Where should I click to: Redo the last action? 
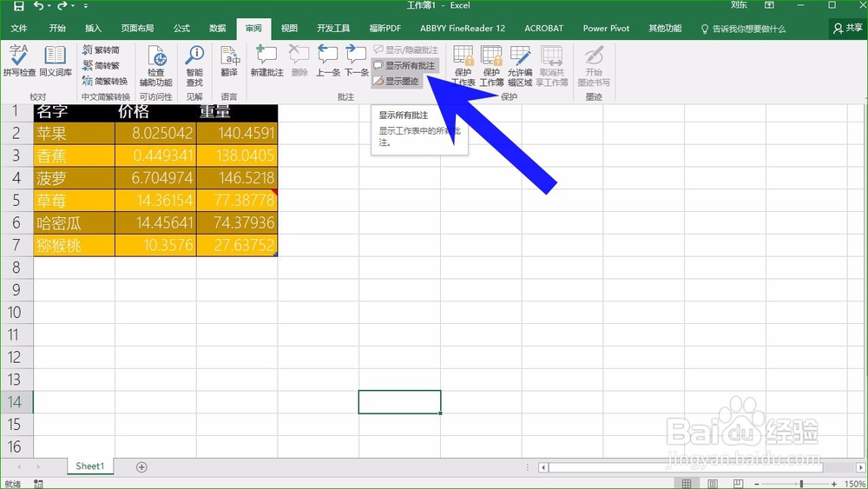(x=62, y=6)
